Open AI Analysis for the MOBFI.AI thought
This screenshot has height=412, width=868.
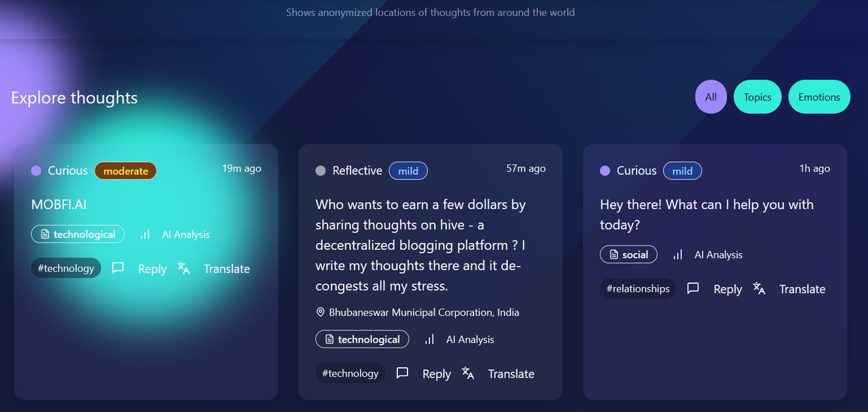point(186,234)
